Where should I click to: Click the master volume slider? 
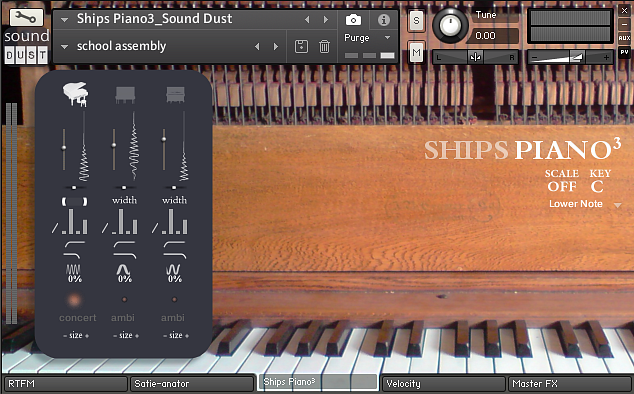pos(571,57)
